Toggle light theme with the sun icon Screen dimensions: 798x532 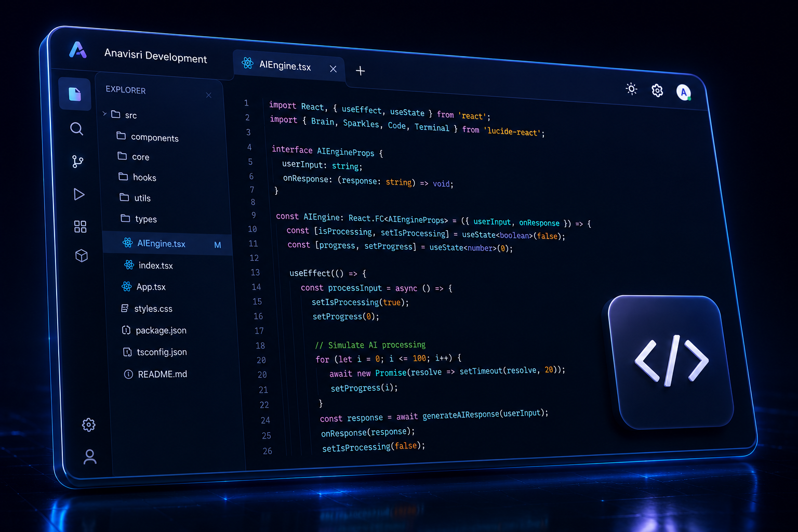coord(631,89)
